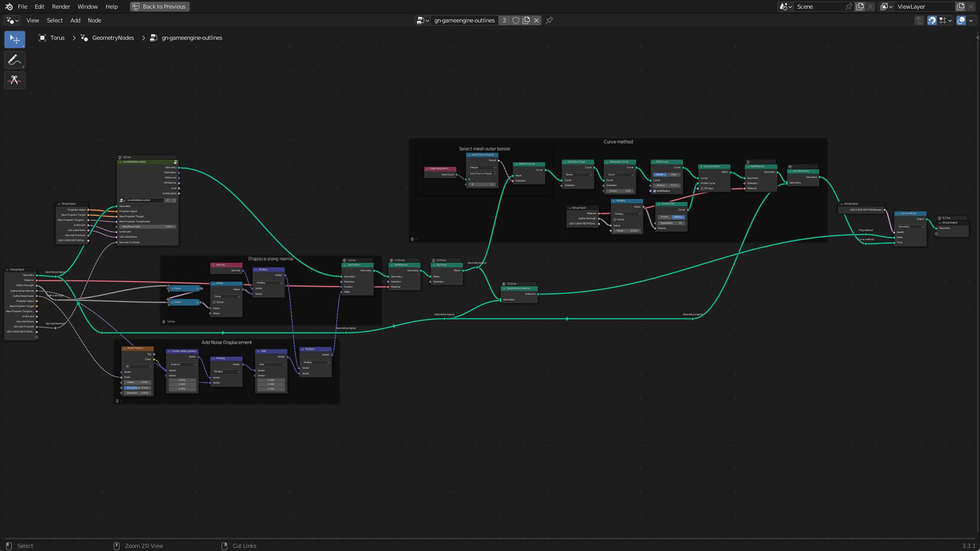Click the parent node tree arrow
This screenshot has height=551, width=980.
919,20
